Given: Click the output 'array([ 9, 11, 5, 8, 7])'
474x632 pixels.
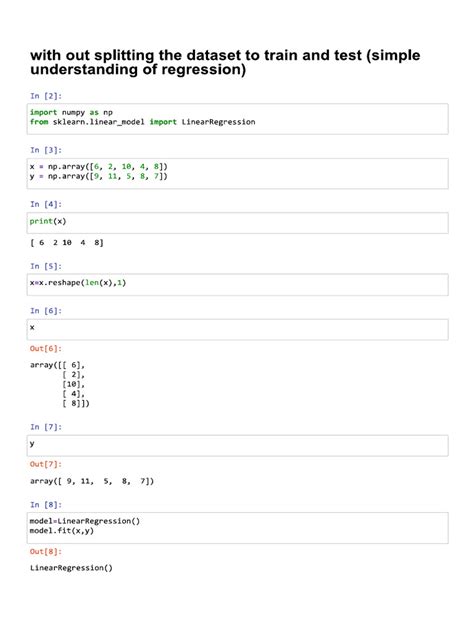Looking at the screenshot, I should click(x=92, y=481).
